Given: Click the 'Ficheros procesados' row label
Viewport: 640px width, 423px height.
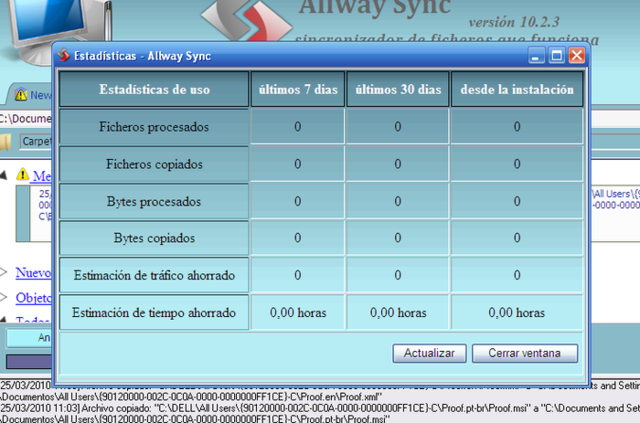Looking at the screenshot, I should [x=154, y=127].
